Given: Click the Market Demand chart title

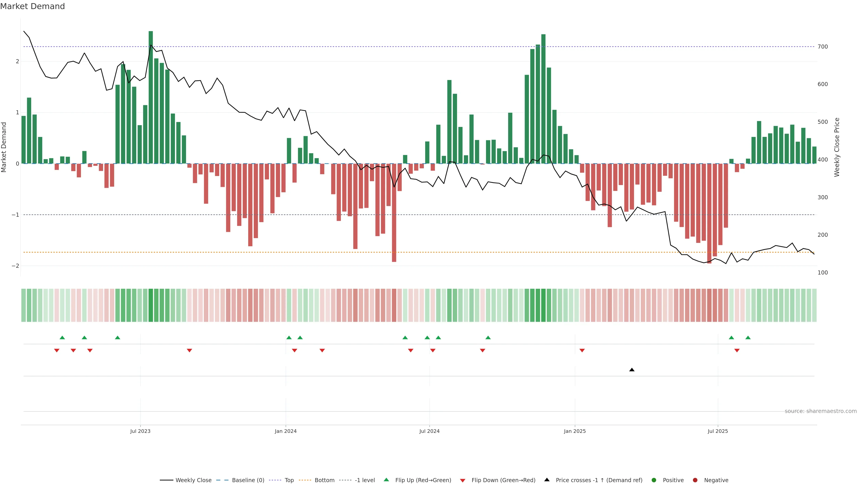Looking at the screenshot, I should click(x=32, y=6).
